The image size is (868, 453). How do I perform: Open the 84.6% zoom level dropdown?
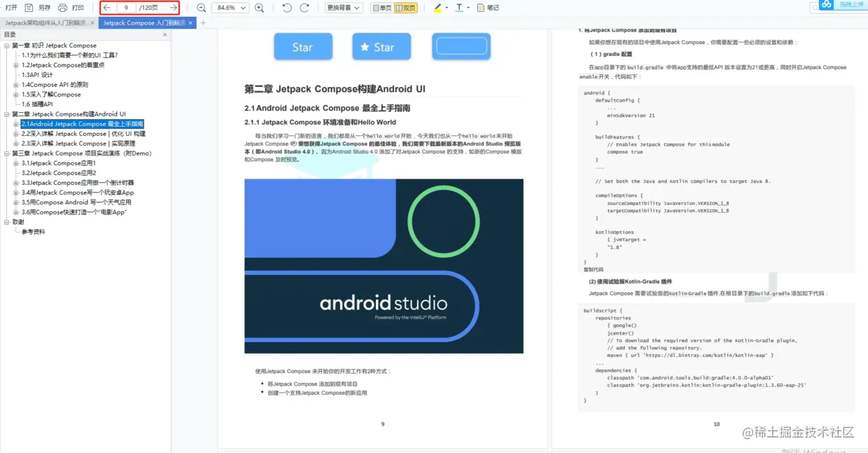coord(230,8)
